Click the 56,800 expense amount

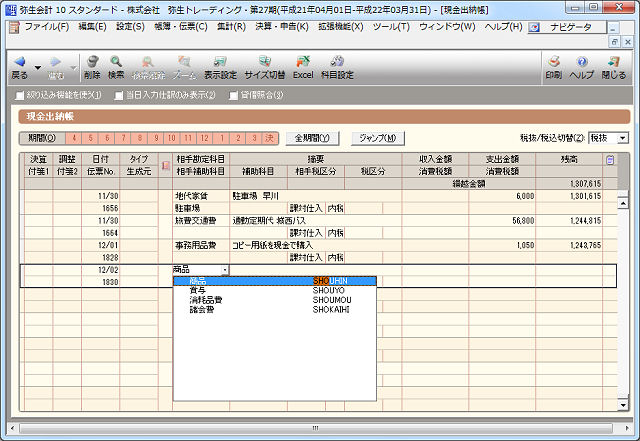[x=523, y=220]
